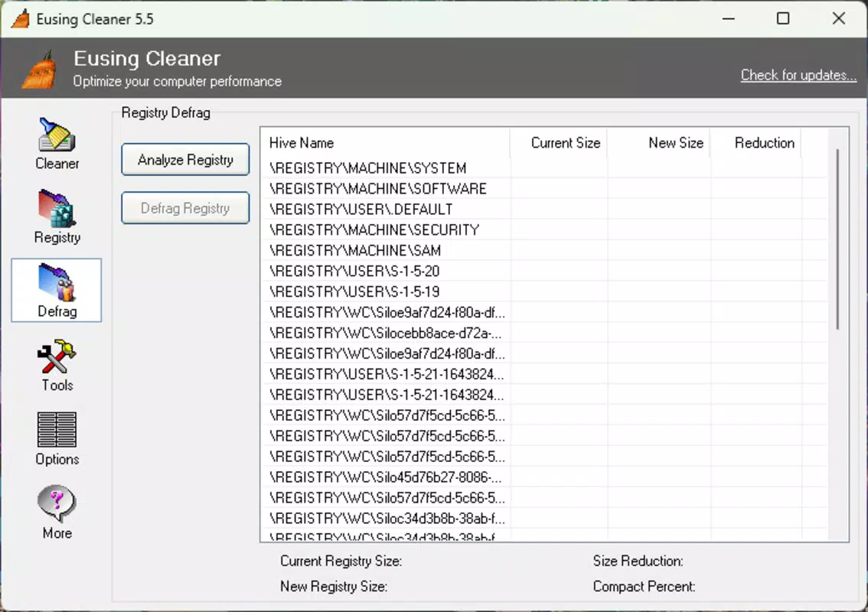Select \REGISTRY\USER\.DEFAULT row
The height and width of the screenshot is (612, 868).
544,209
